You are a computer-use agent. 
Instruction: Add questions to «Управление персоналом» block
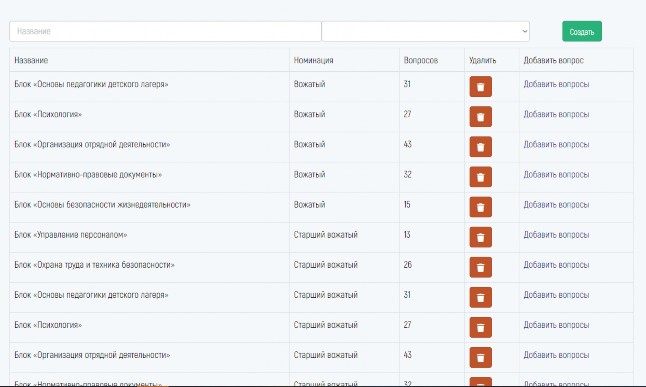point(556,235)
